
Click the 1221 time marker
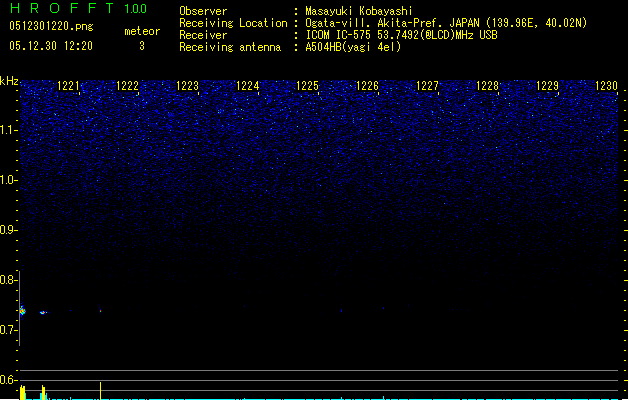[68, 86]
